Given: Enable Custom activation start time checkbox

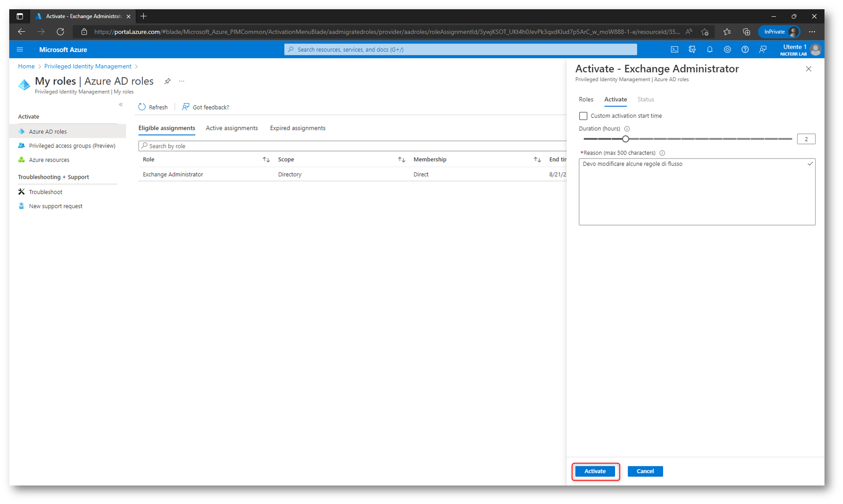Looking at the screenshot, I should coord(583,116).
